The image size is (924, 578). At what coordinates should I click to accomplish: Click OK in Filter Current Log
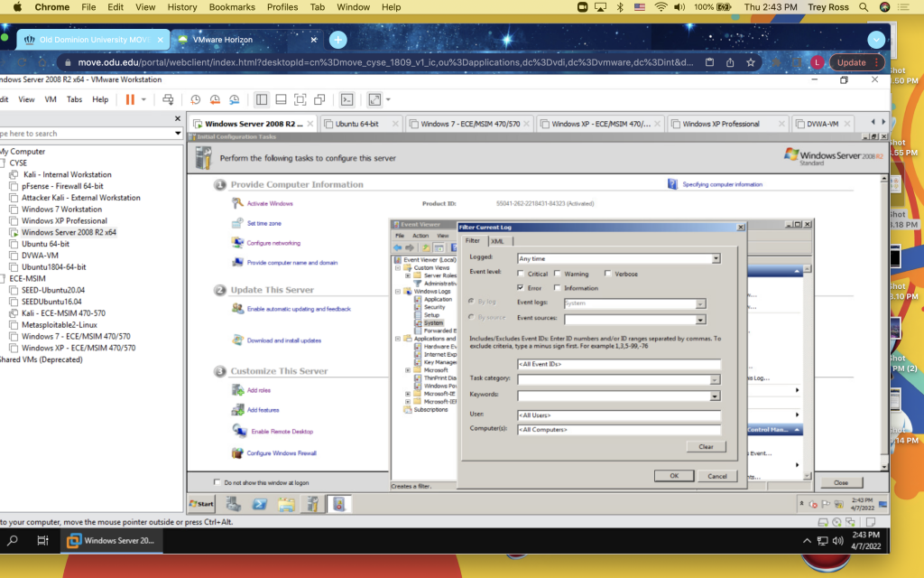pyautogui.click(x=673, y=476)
